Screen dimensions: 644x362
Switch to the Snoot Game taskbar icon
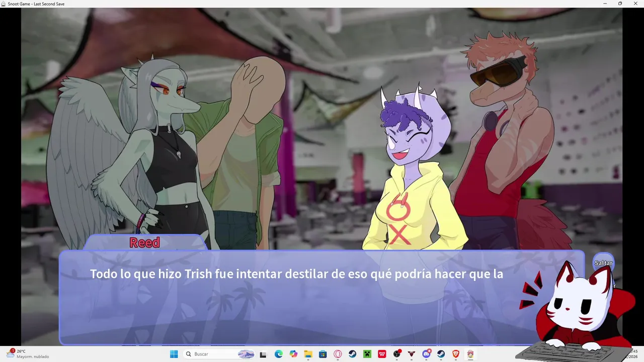[470, 354]
